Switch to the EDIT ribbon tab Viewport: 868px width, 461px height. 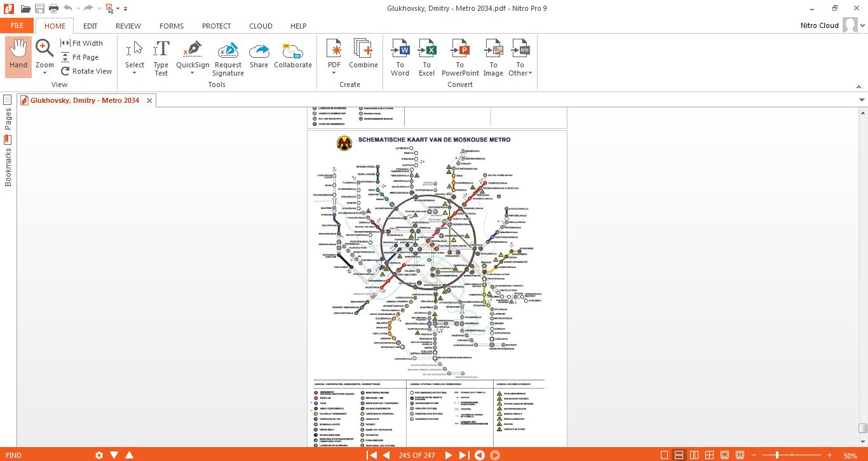[x=90, y=26]
